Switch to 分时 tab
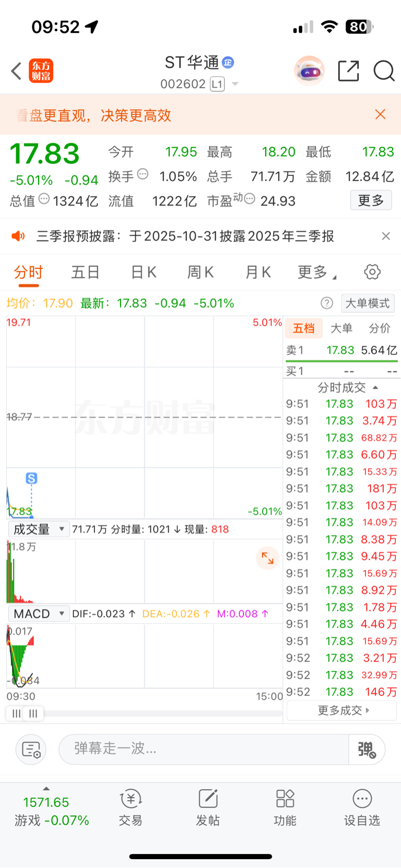Screen dimensions: 401x868 point(29,272)
